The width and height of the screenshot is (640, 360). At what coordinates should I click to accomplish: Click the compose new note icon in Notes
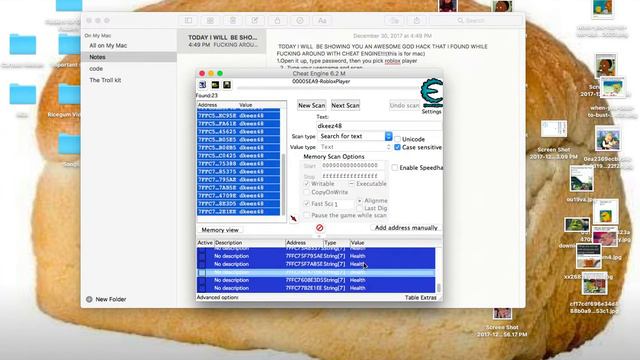255,20
